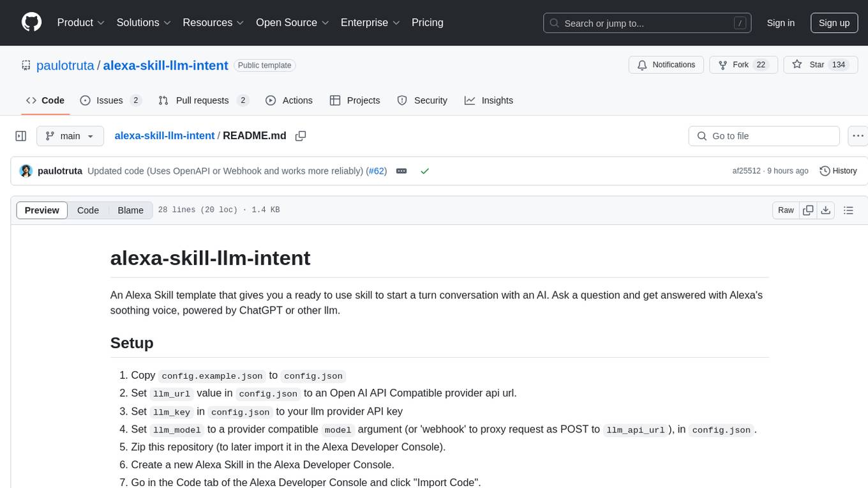868x488 pixels.
Task: Click the llm_url code text
Action: 172,394
